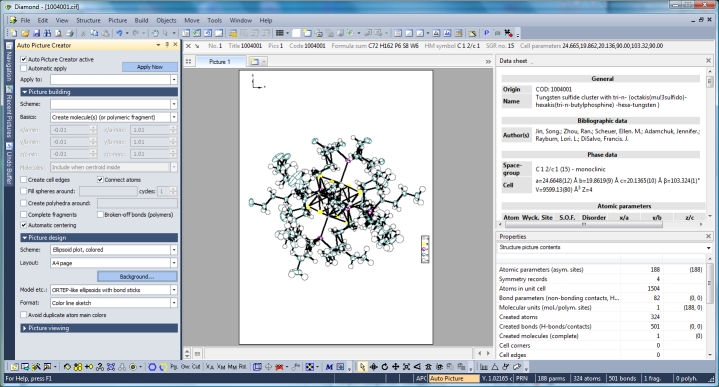Close the Properties panel
Image resolution: width=719 pixels, height=387 pixels.
709,236
